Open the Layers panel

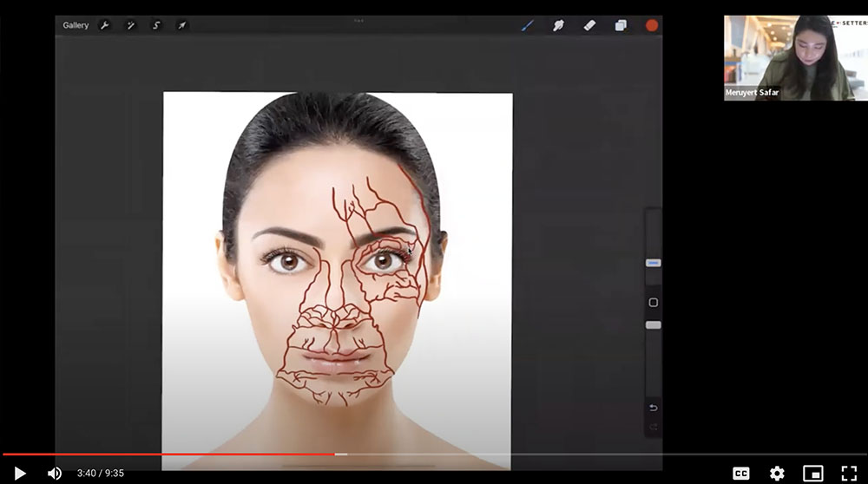621,25
